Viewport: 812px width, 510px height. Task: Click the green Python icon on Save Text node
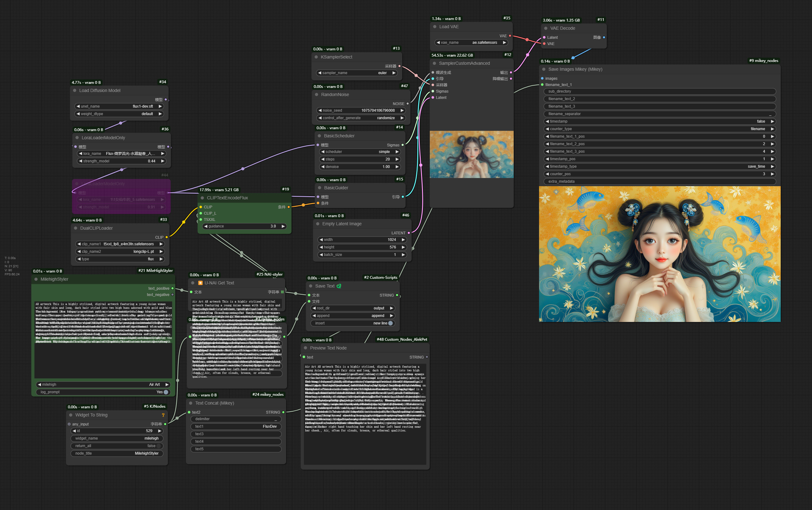point(340,285)
